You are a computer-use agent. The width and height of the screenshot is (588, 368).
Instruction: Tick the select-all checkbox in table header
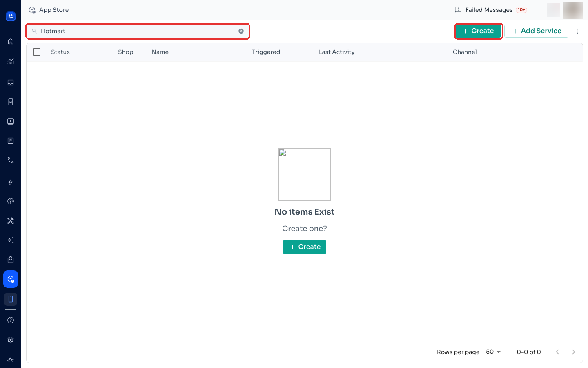click(37, 52)
